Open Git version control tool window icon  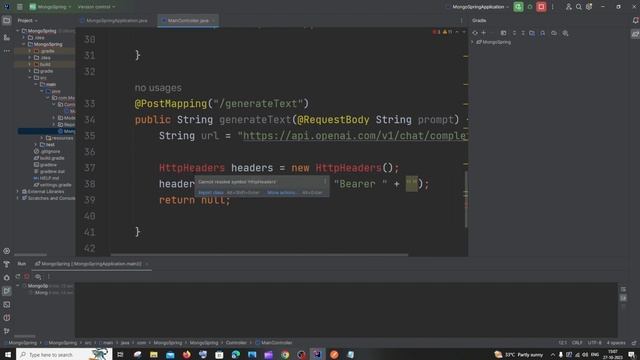7,331
